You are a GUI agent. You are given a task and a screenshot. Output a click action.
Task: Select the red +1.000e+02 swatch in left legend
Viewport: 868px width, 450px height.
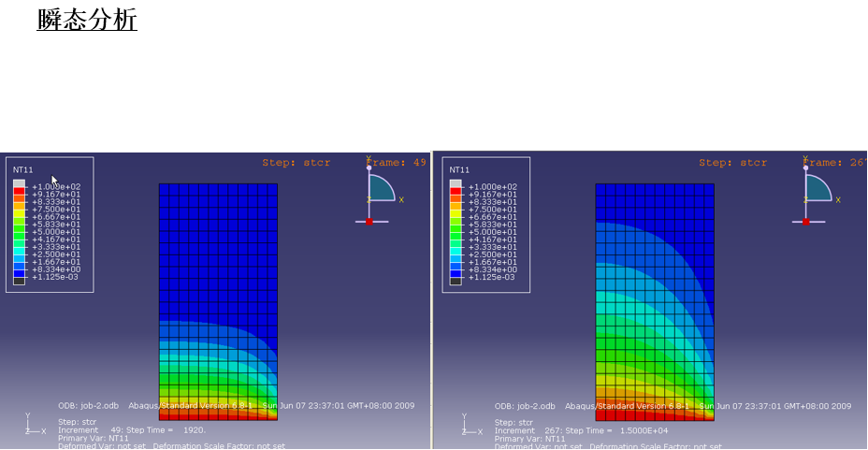point(19,191)
